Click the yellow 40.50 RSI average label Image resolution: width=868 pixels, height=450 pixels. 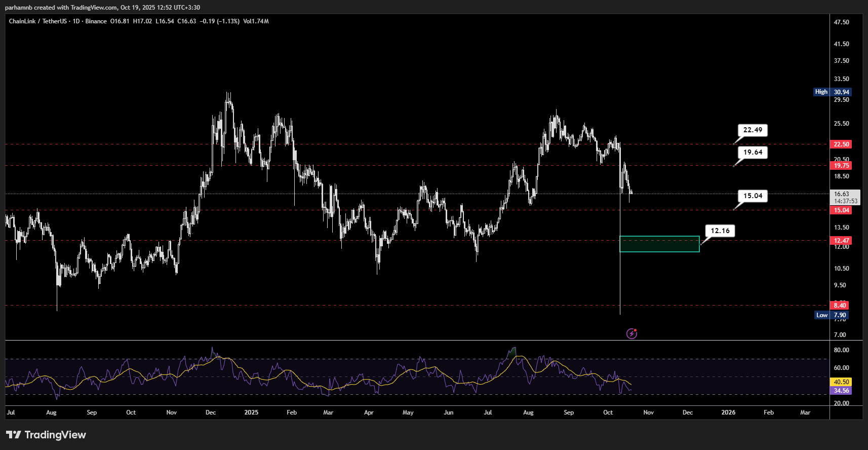[x=841, y=382]
